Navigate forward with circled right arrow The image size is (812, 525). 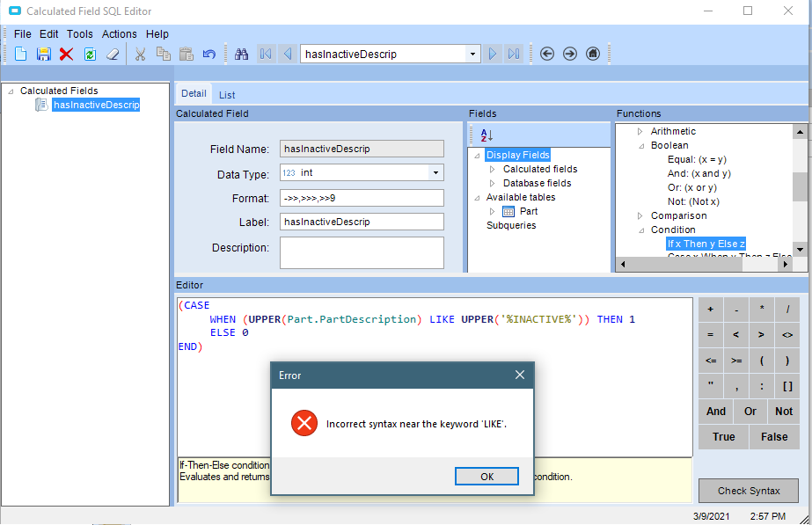[570, 54]
